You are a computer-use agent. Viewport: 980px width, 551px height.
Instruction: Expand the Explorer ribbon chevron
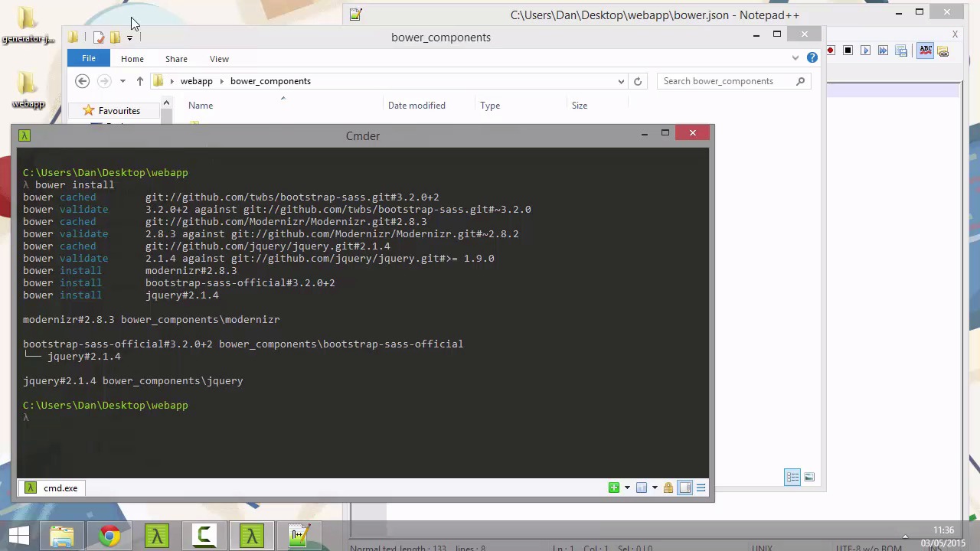coord(795,58)
